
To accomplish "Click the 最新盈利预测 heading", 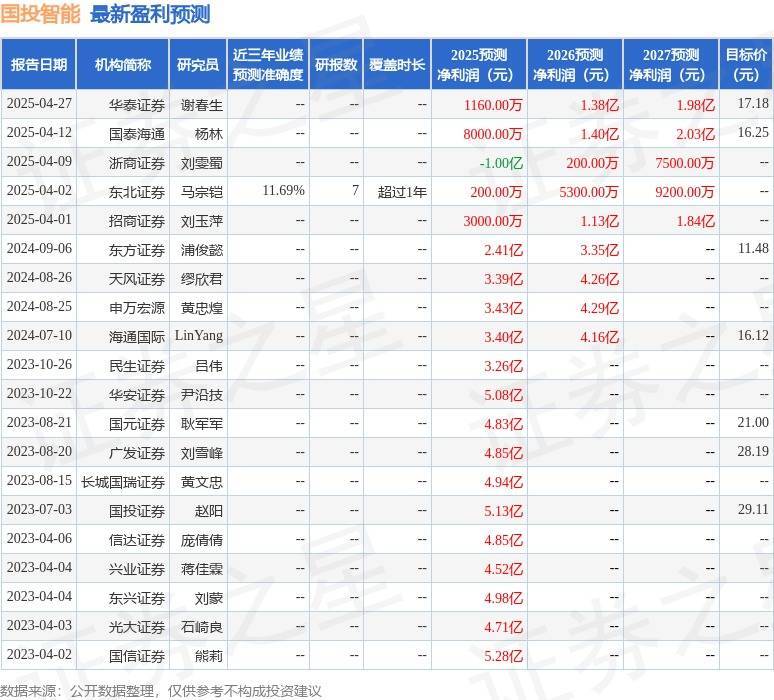I will (x=150, y=14).
